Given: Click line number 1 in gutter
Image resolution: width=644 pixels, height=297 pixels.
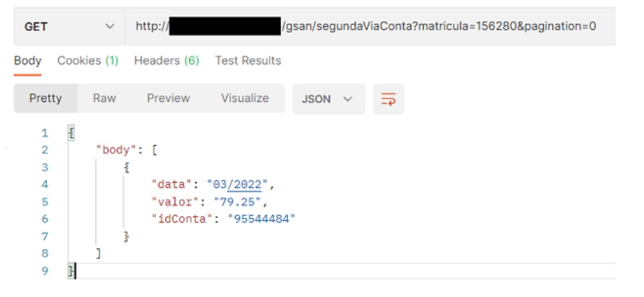Looking at the screenshot, I should (45, 133).
